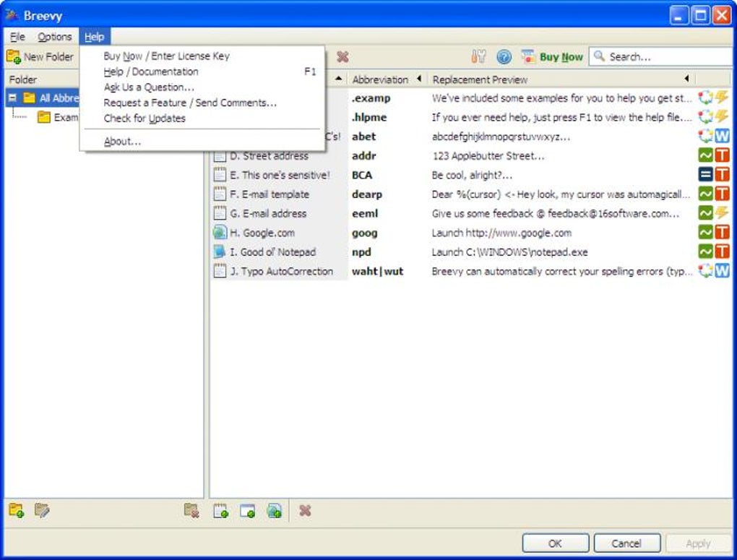This screenshot has height=560, width=737.
Task: Collapse the All Abbreviations tree node
Action: (12, 98)
